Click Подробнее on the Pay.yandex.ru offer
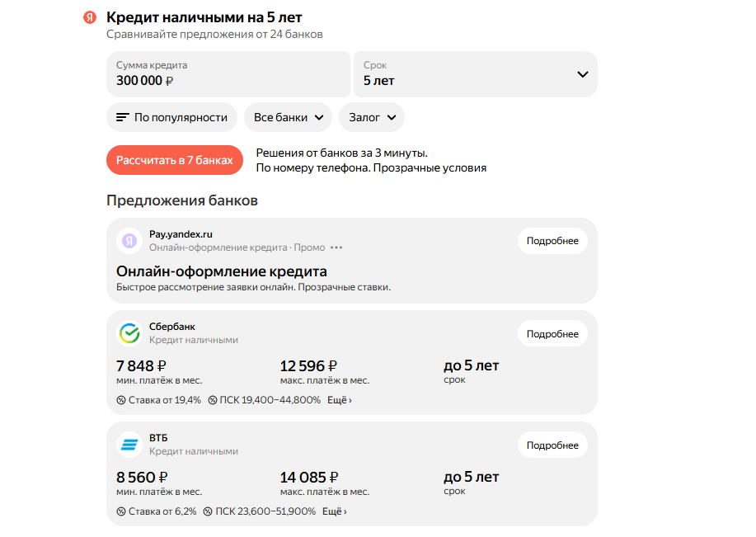 [x=552, y=241]
